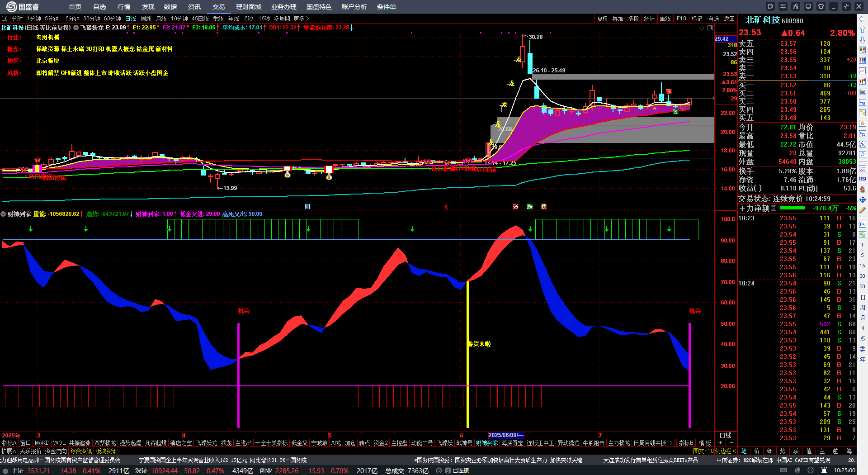Click the 北矿科技 stock name header

tap(762, 20)
